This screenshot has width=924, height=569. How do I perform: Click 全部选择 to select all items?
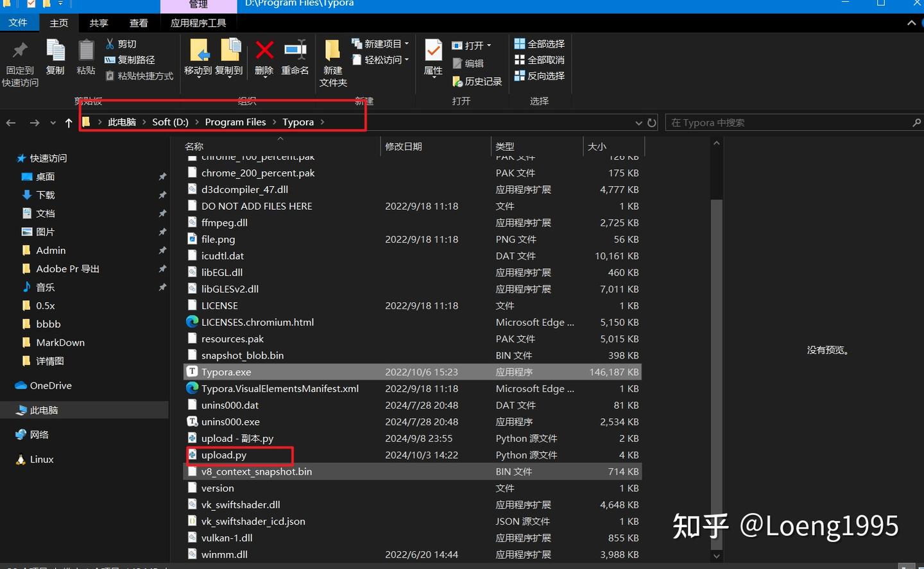pos(540,44)
